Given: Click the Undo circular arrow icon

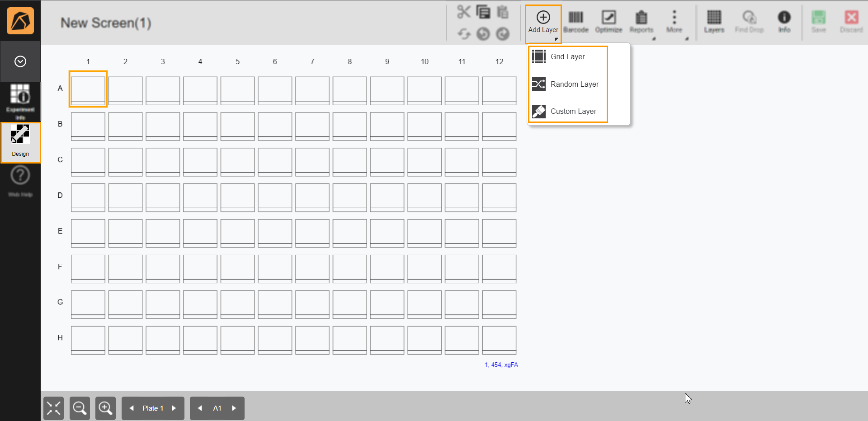Looking at the screenshot, I should coord(483,34).
